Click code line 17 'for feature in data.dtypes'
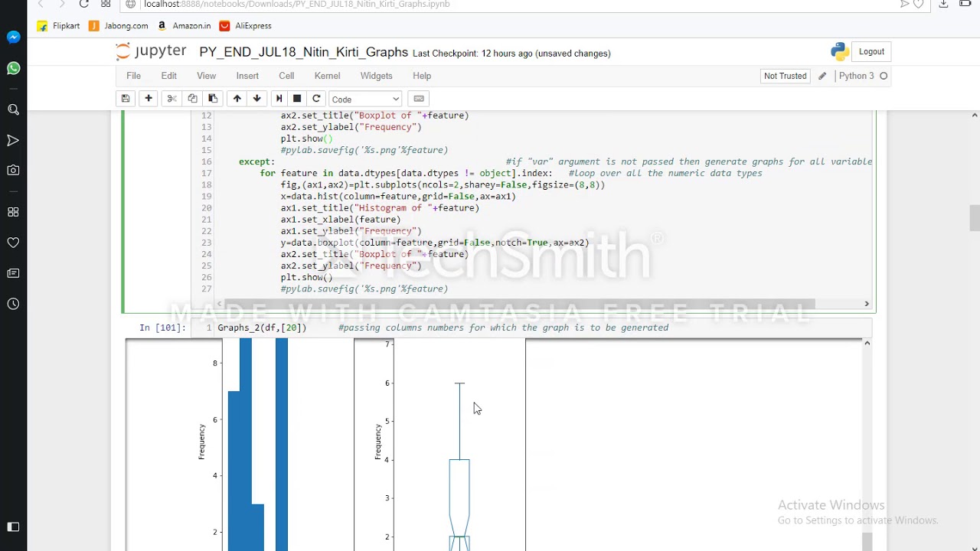This screenshot has width=980, height=551. (406, 173)
